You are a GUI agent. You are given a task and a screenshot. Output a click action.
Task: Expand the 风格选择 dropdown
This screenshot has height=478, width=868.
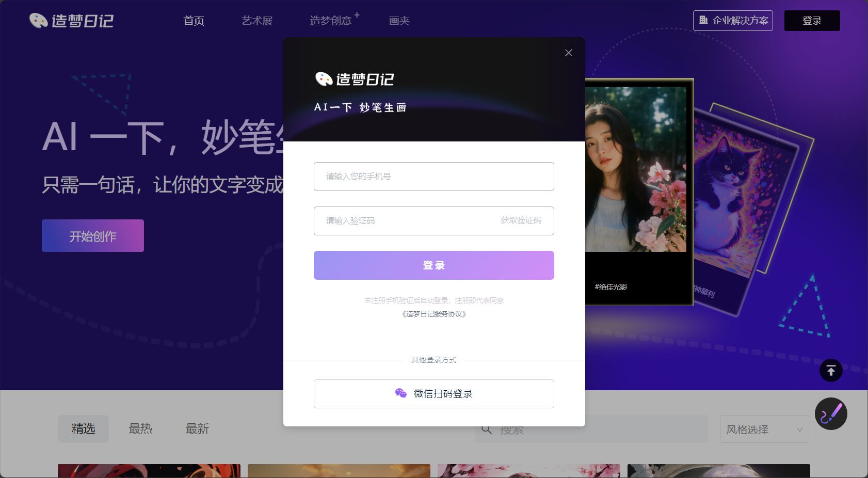click(x=765, y=429)
